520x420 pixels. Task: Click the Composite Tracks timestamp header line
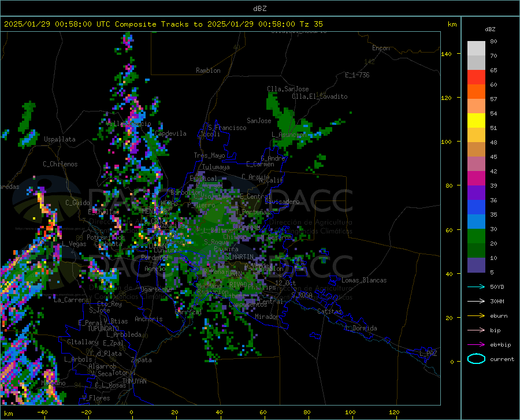click(163, 24)
